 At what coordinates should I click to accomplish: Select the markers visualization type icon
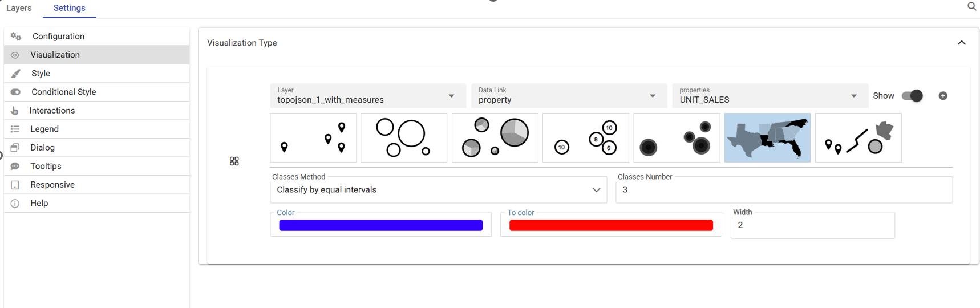[x=313, y=137]
